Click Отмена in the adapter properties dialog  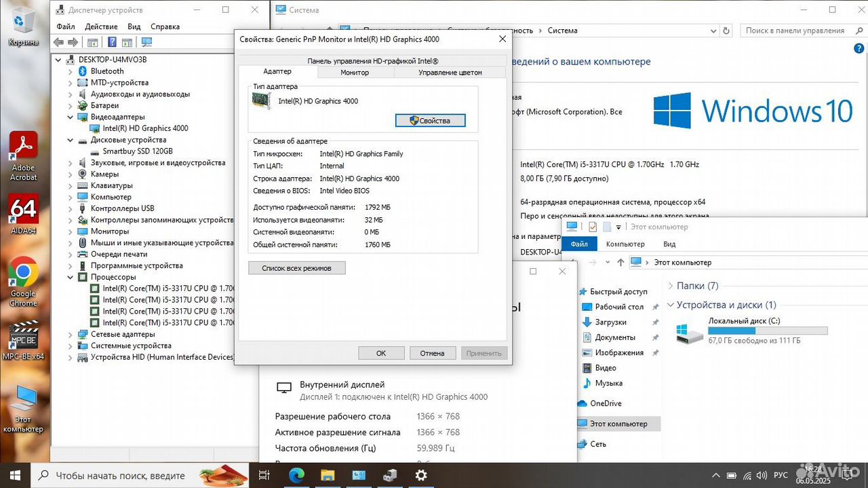[432, 353]
